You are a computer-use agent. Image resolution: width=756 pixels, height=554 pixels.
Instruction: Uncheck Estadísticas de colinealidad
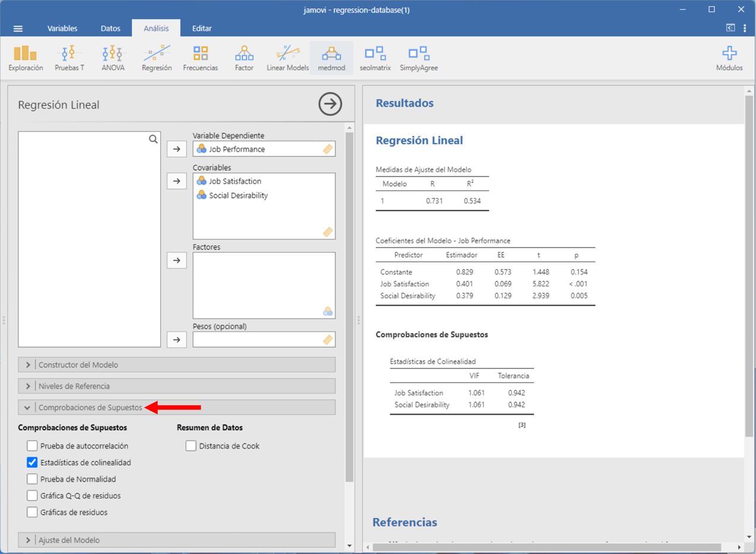click(32, 463)
